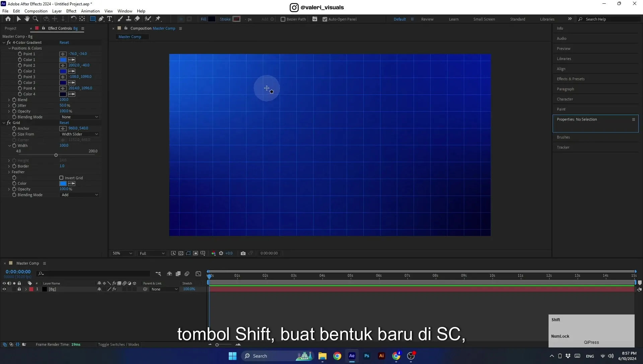The image size is (643, 364).
Task: Open the Full resolution dropdown
Action: 152,253
